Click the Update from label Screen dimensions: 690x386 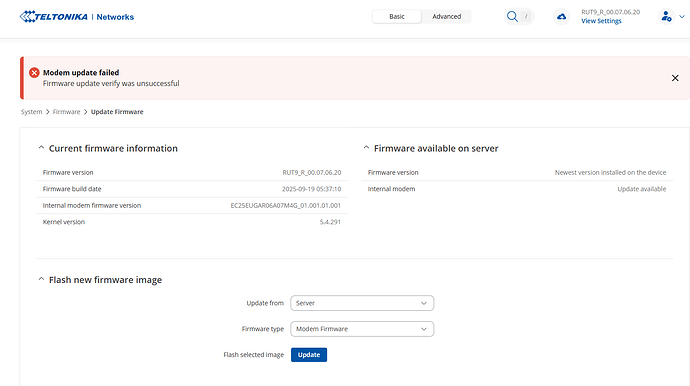[x=265, y=303]
